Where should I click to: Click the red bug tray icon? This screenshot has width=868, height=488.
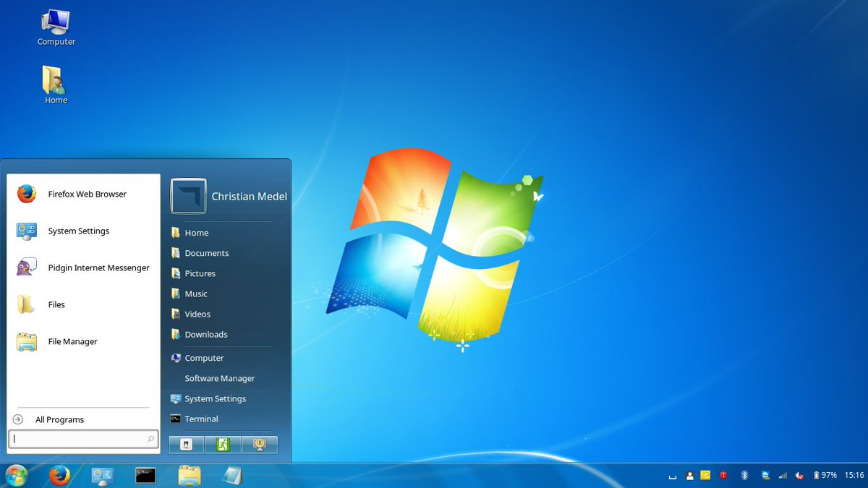pyautogui.click(x=723, y=476)
